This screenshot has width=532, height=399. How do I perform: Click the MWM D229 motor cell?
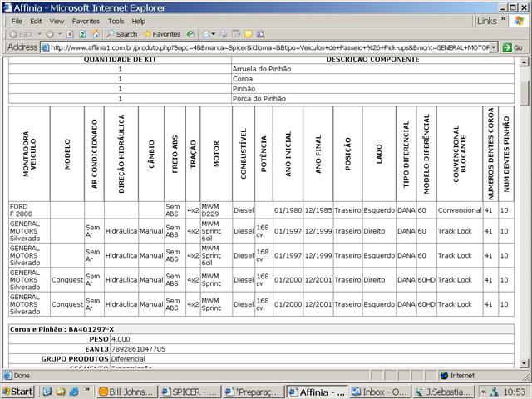point(216,210)
